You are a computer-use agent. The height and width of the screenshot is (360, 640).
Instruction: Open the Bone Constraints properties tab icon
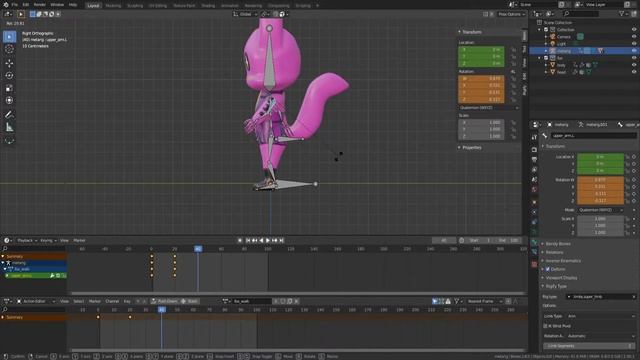click(534, 252)
